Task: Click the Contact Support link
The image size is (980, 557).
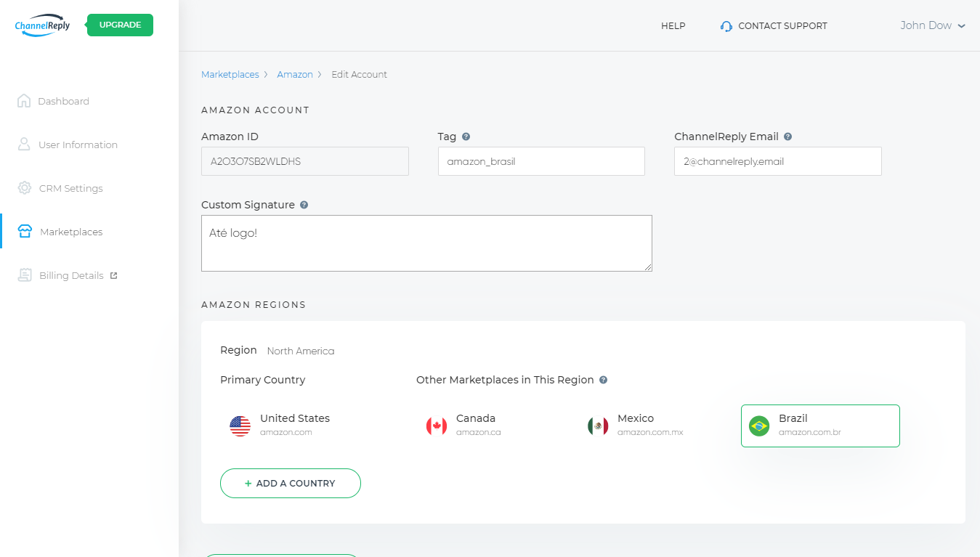Action: 782,25
